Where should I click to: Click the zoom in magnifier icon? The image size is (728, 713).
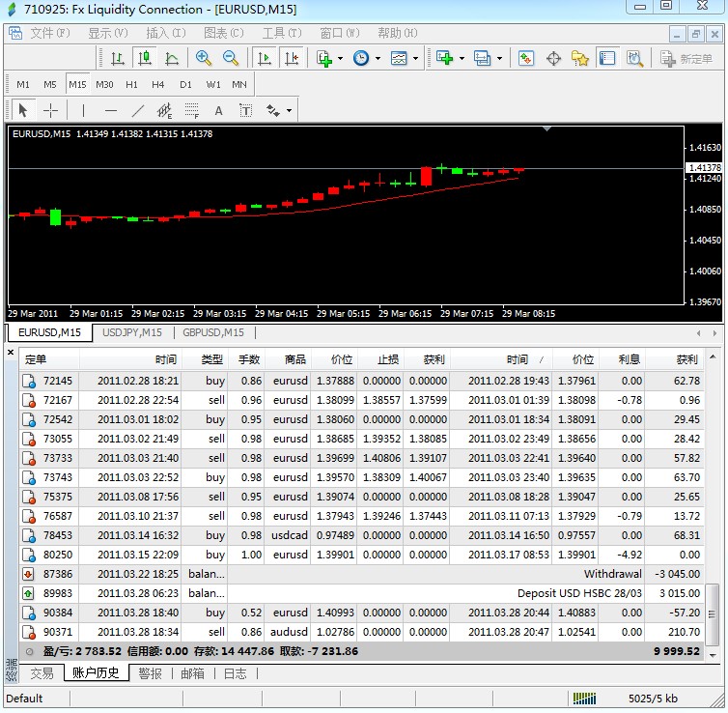(x=204, y=58)
